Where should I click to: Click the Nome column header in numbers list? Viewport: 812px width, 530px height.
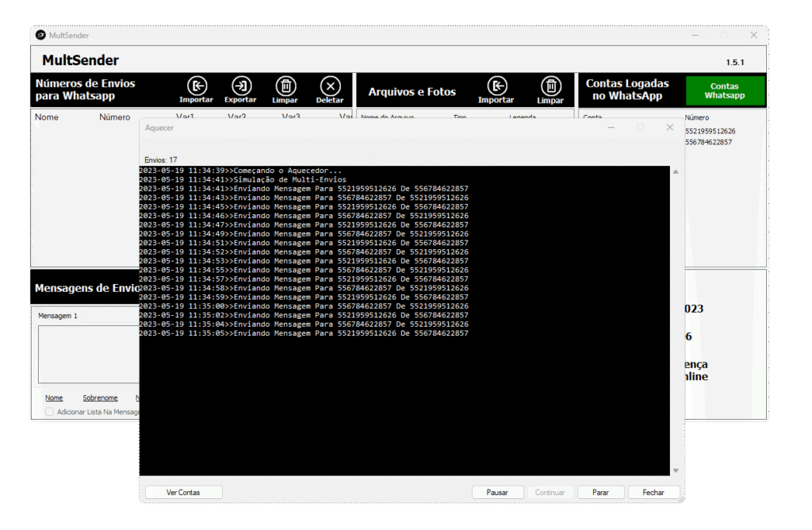click(x=47, y=117)
